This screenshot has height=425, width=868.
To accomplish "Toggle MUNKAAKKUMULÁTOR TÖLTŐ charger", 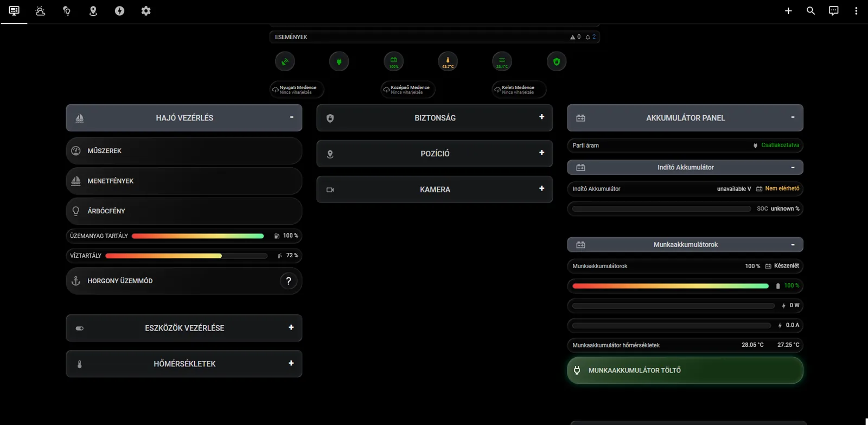I will pyautogui.click(x=685, y=370).
